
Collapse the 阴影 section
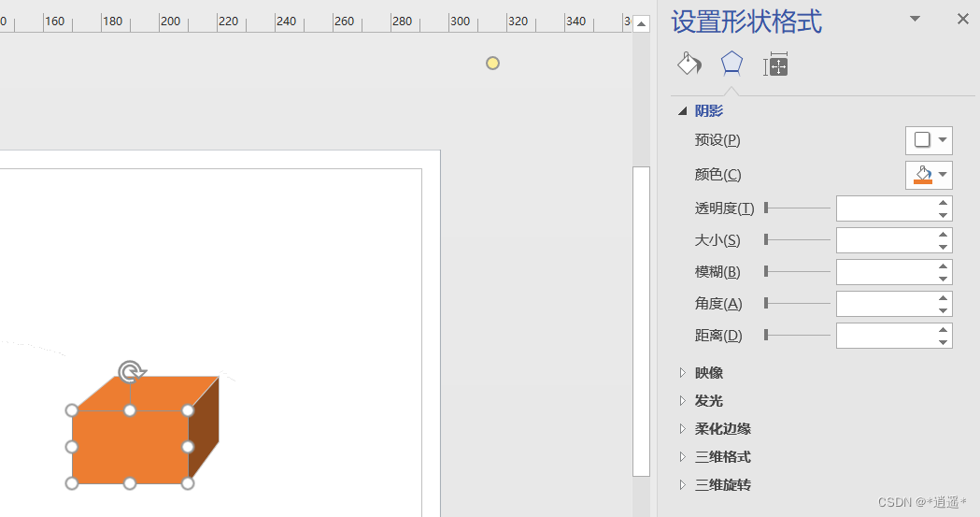pos(683,110)
